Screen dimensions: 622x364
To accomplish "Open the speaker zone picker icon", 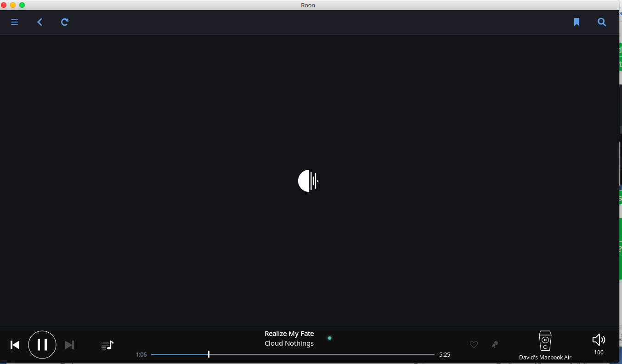I will 545,341.
